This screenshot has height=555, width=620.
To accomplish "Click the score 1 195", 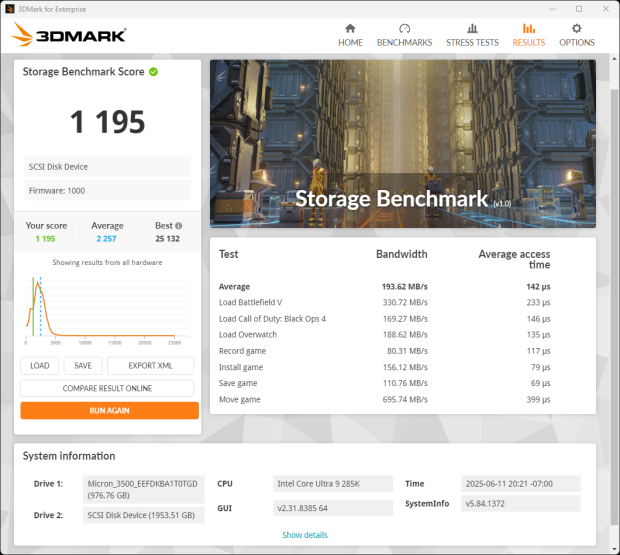I will (108, 122).
